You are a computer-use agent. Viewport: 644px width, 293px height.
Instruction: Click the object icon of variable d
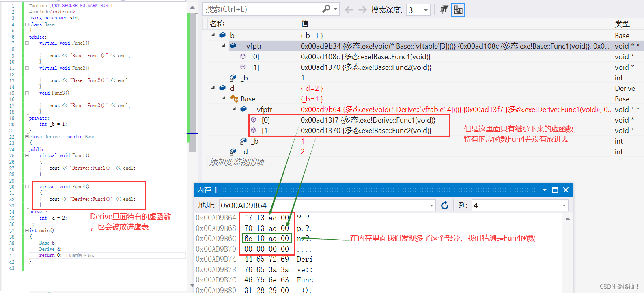(x=222, y=88)
